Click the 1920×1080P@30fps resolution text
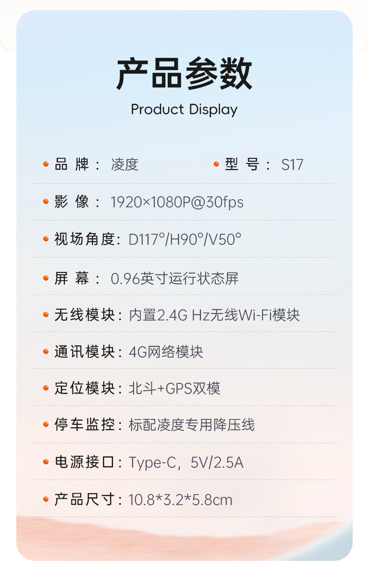369x588 pixels. (x=177, y=202)
